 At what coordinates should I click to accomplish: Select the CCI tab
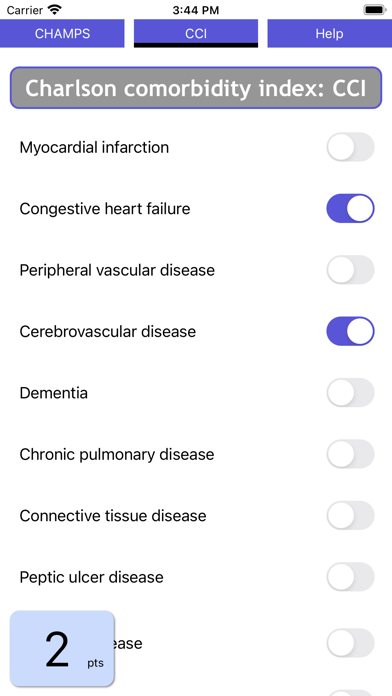coord(196,33)
